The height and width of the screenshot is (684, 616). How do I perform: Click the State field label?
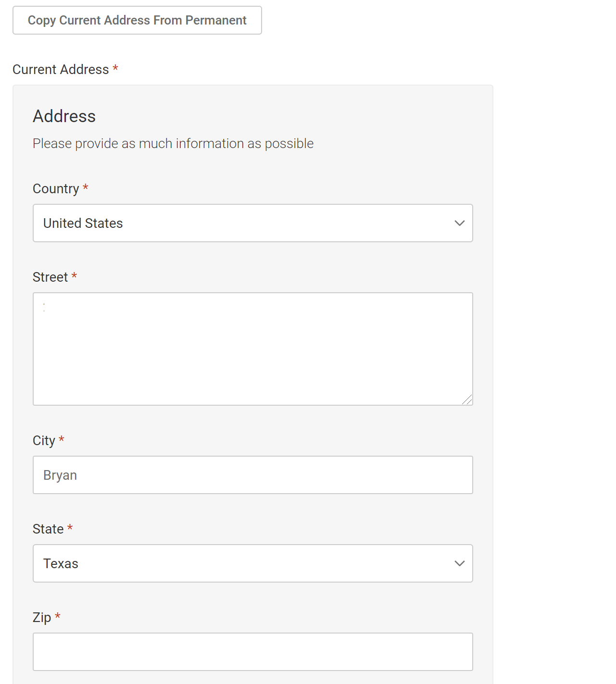coord(48,529)
